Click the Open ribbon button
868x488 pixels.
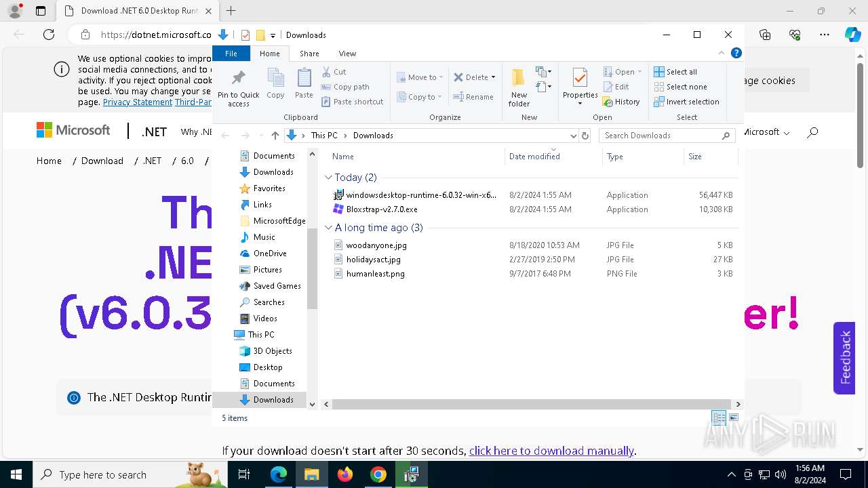(622, 72)
